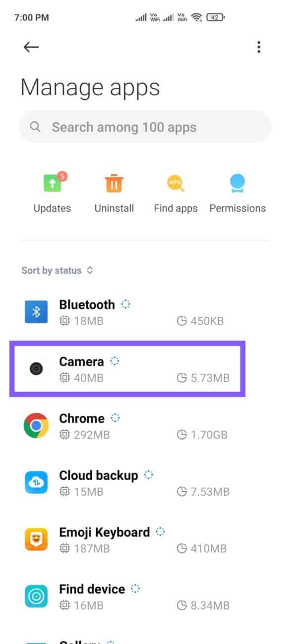Focus the Search among 100 apps field
The width and height of the screenshot is (290, 644).
point(145,127)
